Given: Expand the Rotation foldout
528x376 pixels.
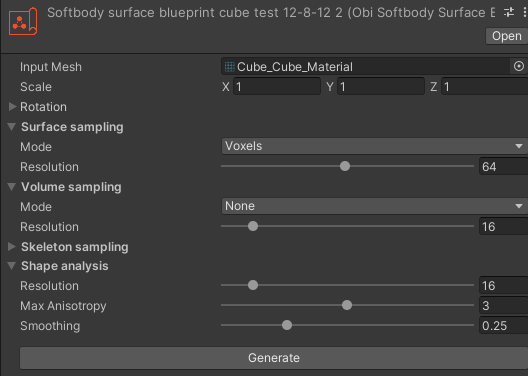Looking at the screenshot, I should point(12,107).
